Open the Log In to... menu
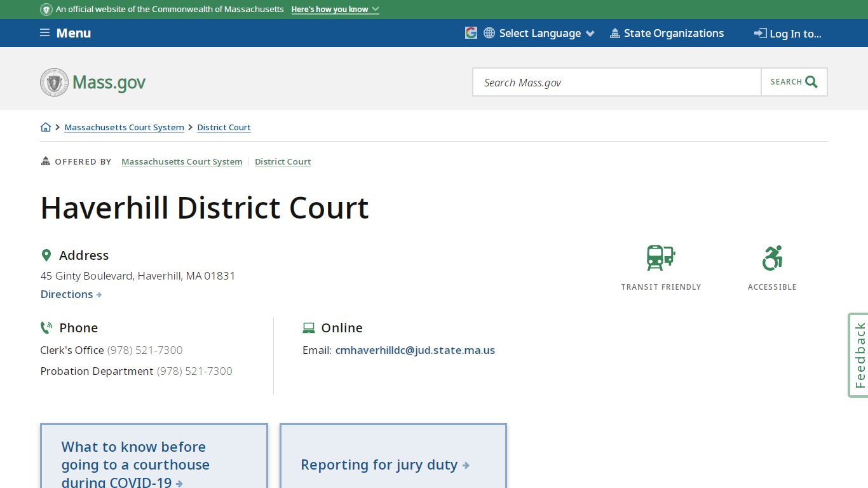The width and height of the screenshot is (868, 488). pos(788,34)
